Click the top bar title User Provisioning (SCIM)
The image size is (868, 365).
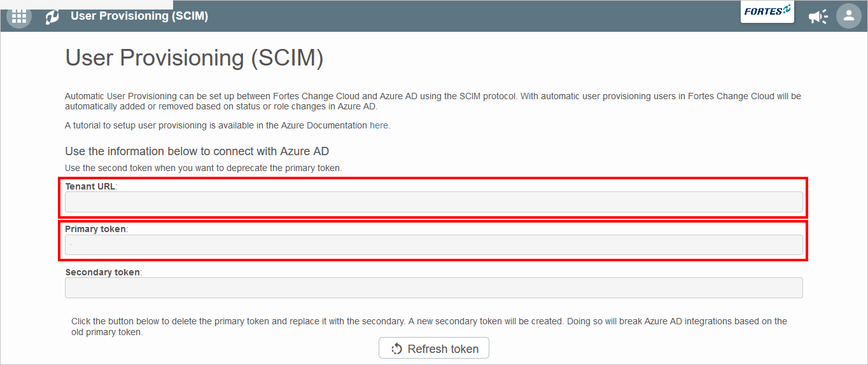pos(139,16)
